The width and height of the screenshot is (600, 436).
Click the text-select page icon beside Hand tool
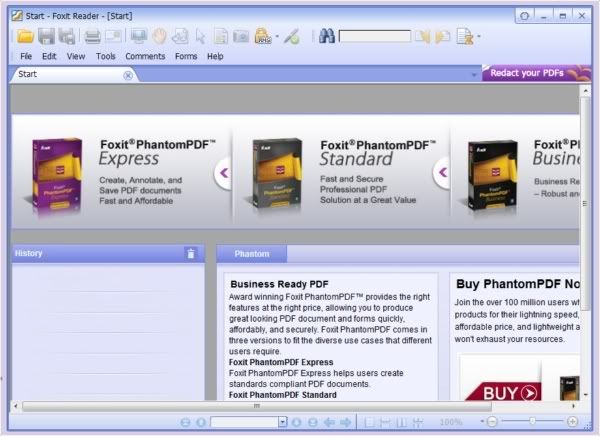[x=180, y=36]
